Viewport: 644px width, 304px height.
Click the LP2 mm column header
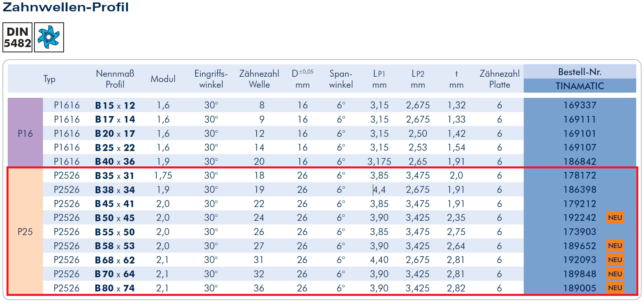(x=418, y=79)
